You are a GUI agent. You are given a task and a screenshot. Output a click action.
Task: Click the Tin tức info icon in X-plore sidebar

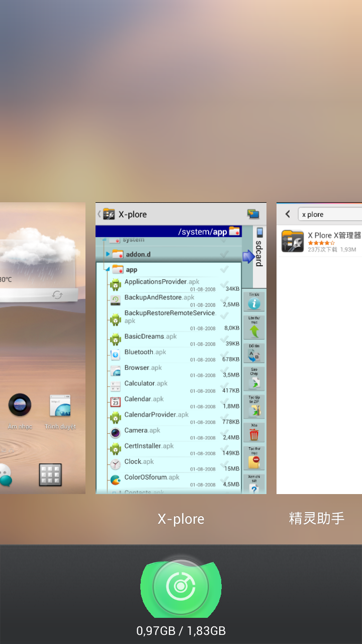tap(254, 301)
